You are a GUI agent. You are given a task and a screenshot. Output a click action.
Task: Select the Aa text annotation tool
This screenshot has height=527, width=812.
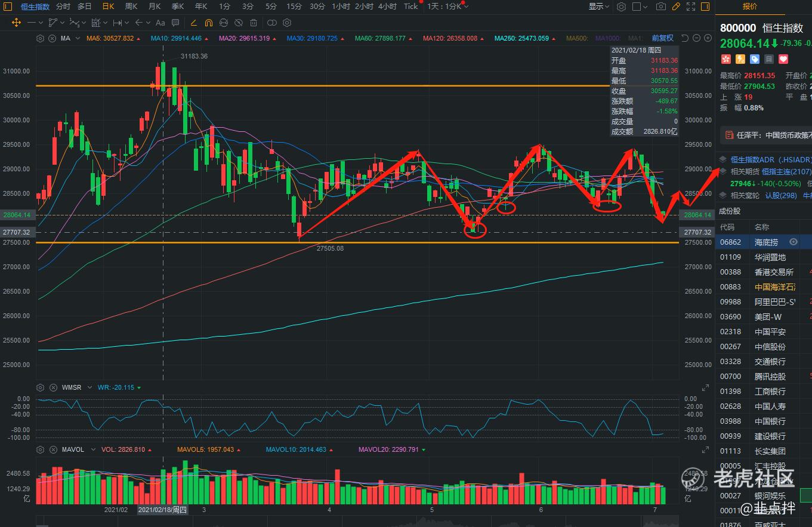160,23
